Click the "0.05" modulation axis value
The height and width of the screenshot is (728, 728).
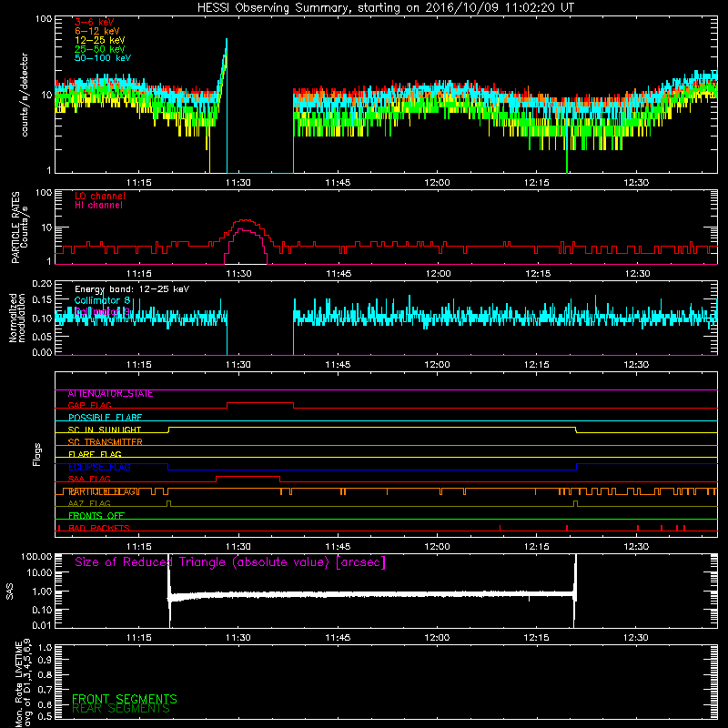[42, 336]
